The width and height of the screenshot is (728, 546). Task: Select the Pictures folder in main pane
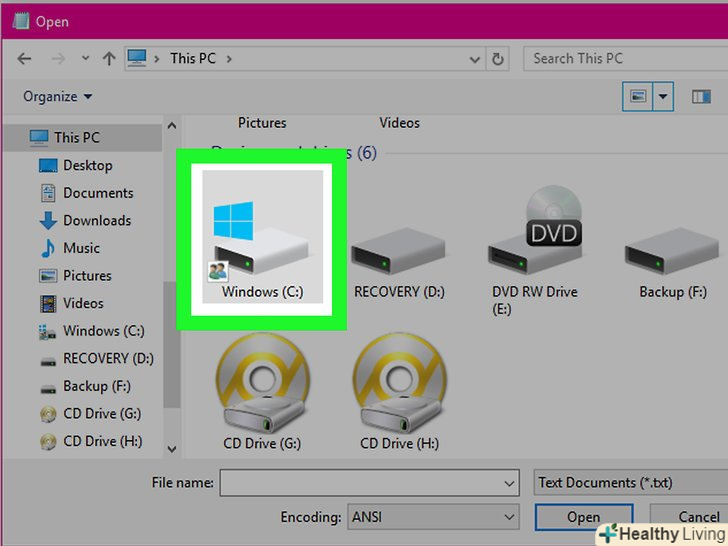click(262, 123)
